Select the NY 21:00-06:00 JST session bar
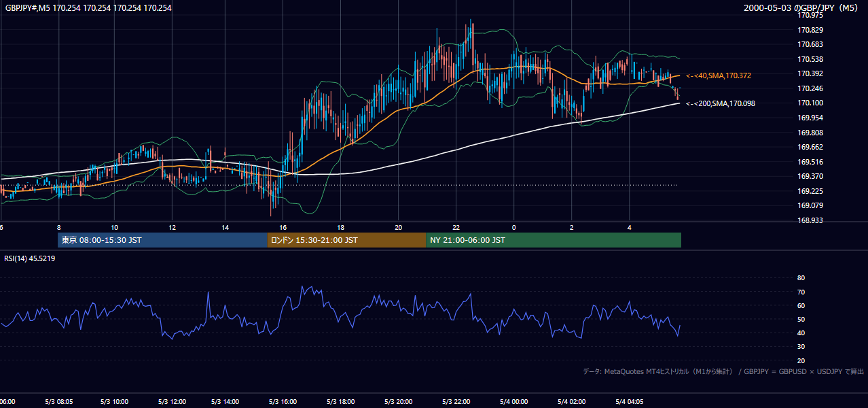 554,240
